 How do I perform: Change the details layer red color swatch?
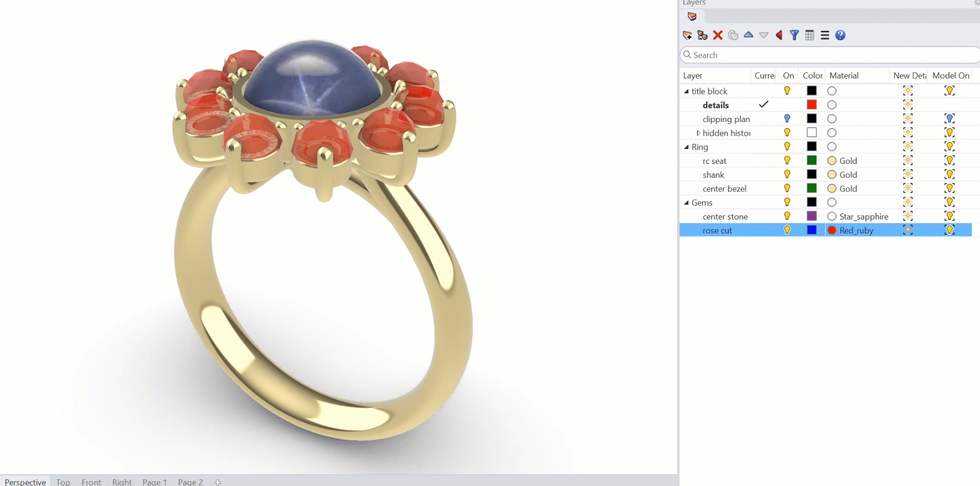(812, 105)
